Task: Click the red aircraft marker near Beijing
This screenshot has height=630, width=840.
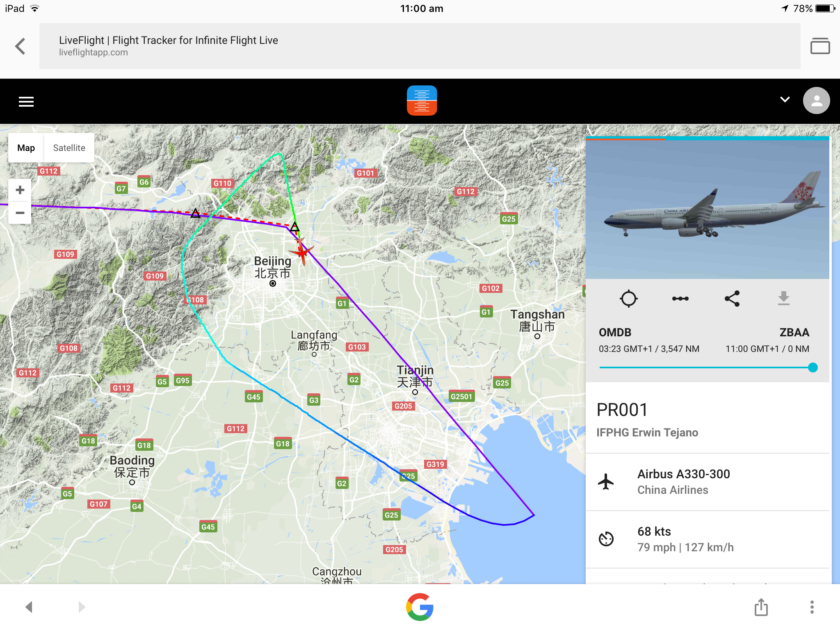Action: tap(301, 250)
